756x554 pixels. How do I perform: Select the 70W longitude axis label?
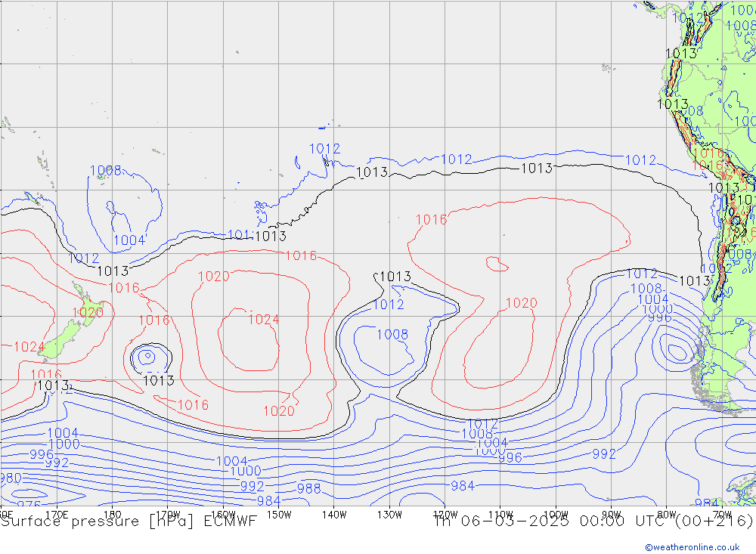click(x=722, y=515)
